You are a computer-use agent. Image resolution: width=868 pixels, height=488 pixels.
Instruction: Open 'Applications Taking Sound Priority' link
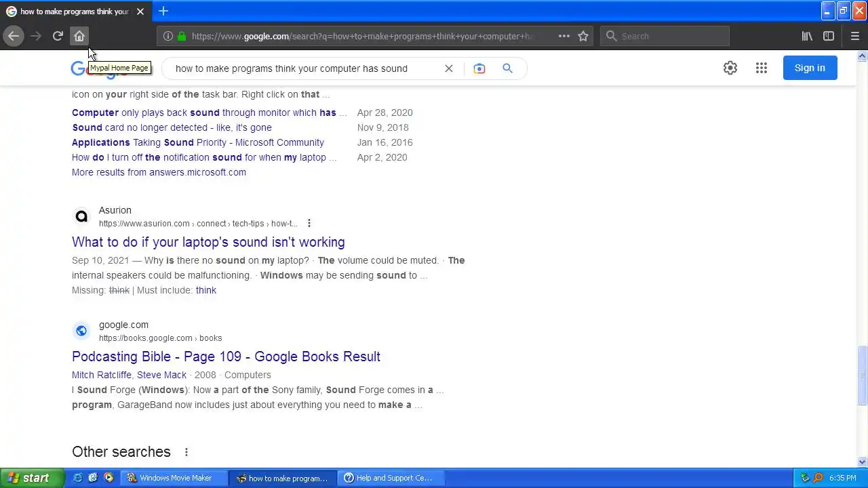[x=198, y=142]
